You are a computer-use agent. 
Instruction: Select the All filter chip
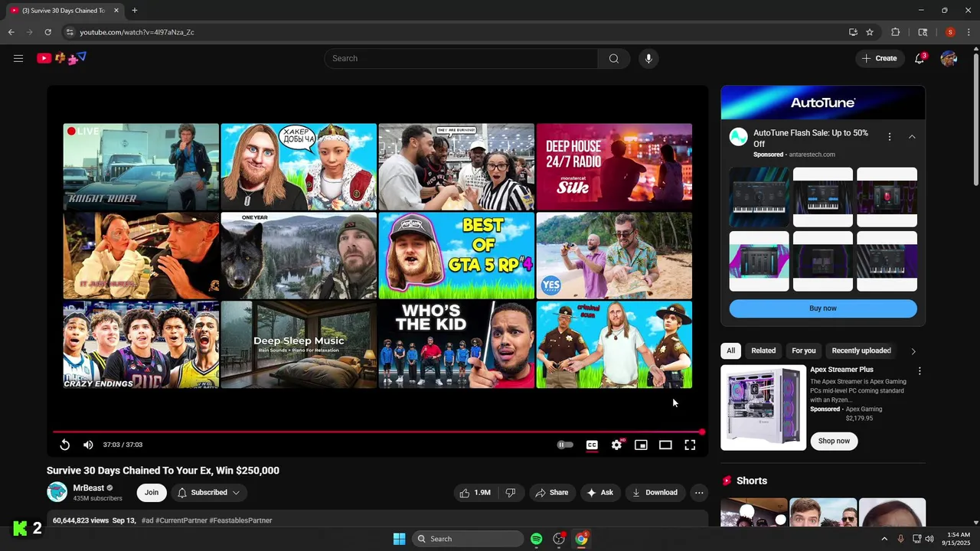730,350
